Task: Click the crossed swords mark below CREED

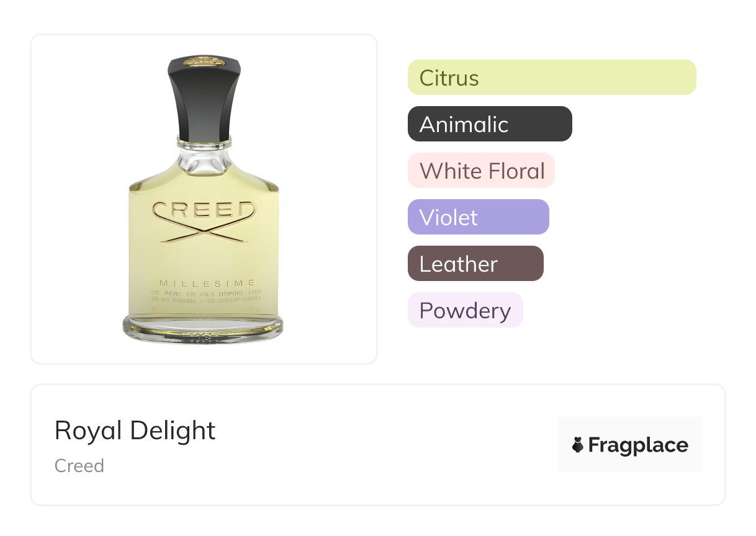Action: tap(204, 231)
